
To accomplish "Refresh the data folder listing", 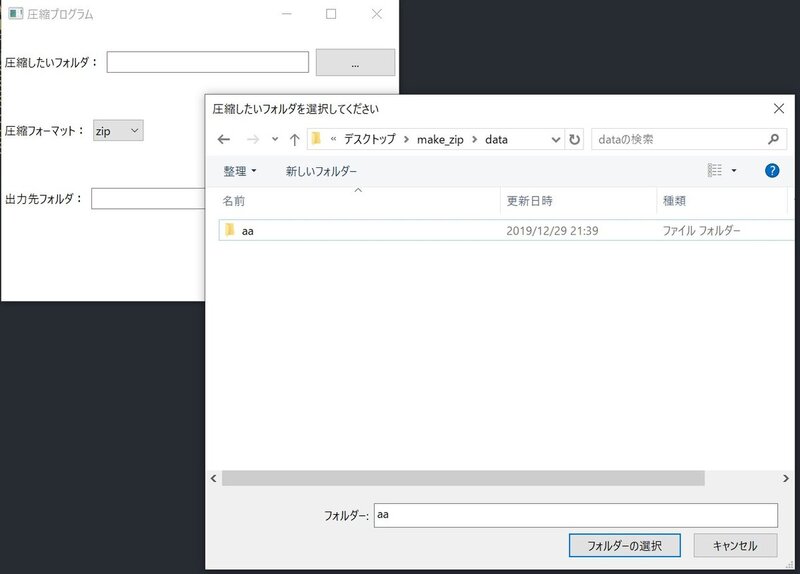I will coord(574,139).
